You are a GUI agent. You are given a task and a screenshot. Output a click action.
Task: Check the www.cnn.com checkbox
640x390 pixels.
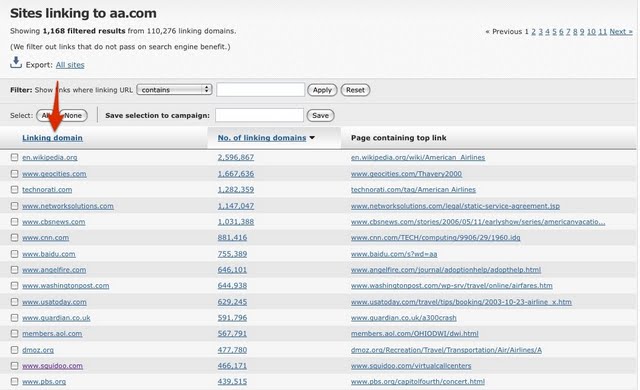tap(15, 237)
